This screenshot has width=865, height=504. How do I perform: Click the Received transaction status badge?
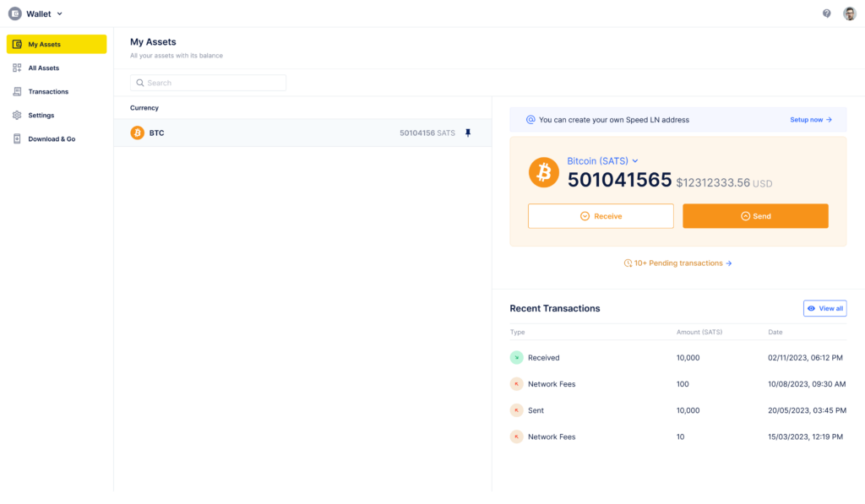tap(517, 357)
